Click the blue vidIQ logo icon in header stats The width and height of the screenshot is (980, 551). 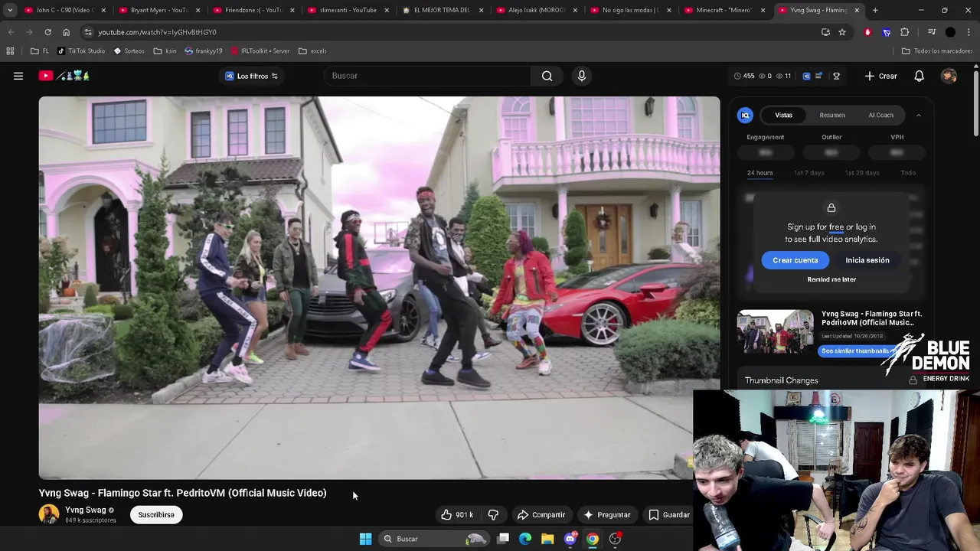tap(806, 76)
